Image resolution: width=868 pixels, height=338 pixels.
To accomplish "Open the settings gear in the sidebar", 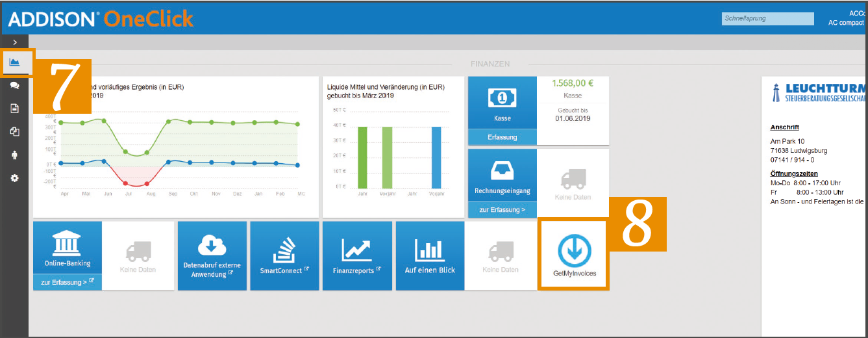I will [14, 177].
